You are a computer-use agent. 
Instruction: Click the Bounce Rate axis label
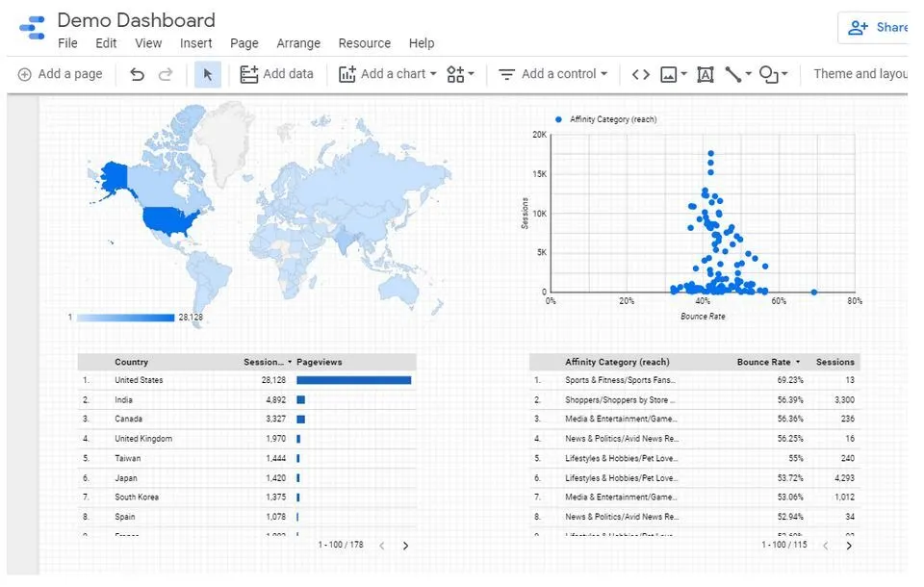point(703,317)
